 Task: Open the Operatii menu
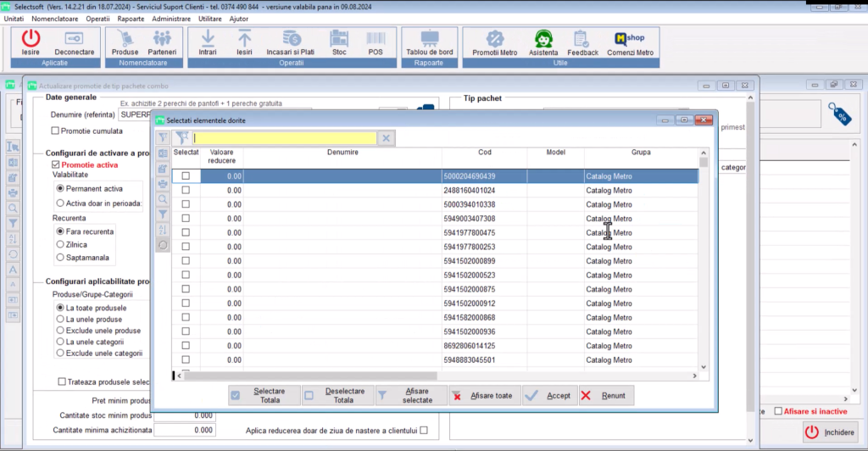98,18
